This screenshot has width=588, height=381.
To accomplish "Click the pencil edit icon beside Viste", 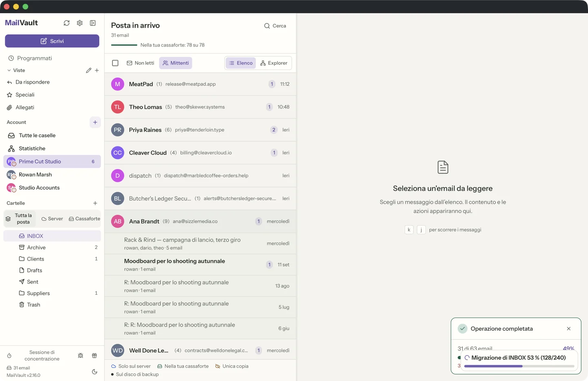I will tap(89, 70).
